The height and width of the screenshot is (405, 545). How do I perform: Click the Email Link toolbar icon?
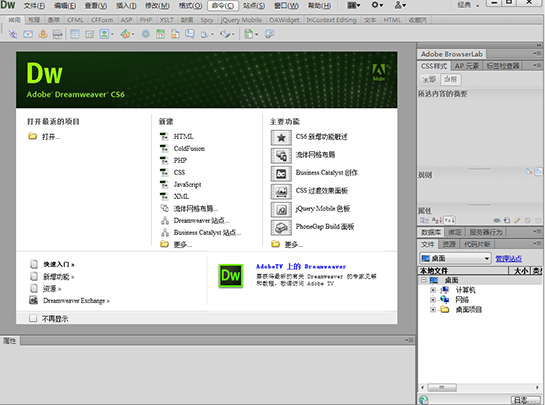coord(28,34)
